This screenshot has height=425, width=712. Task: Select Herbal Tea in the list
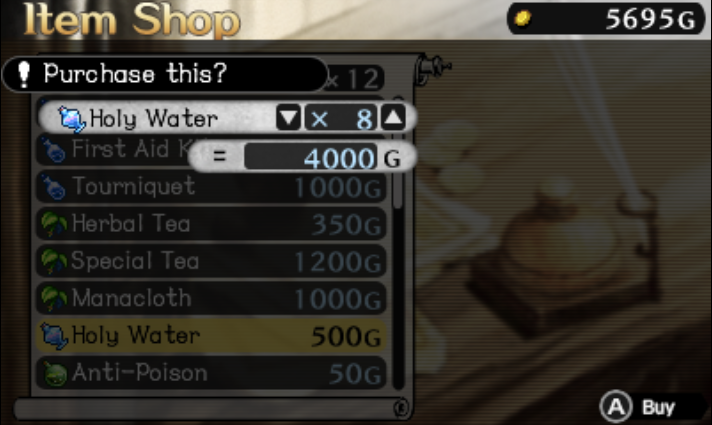tap(211, 224)
